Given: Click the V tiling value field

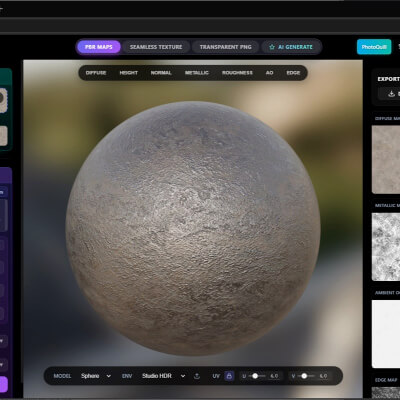Looking at the screenshot, I should [323, 376].
